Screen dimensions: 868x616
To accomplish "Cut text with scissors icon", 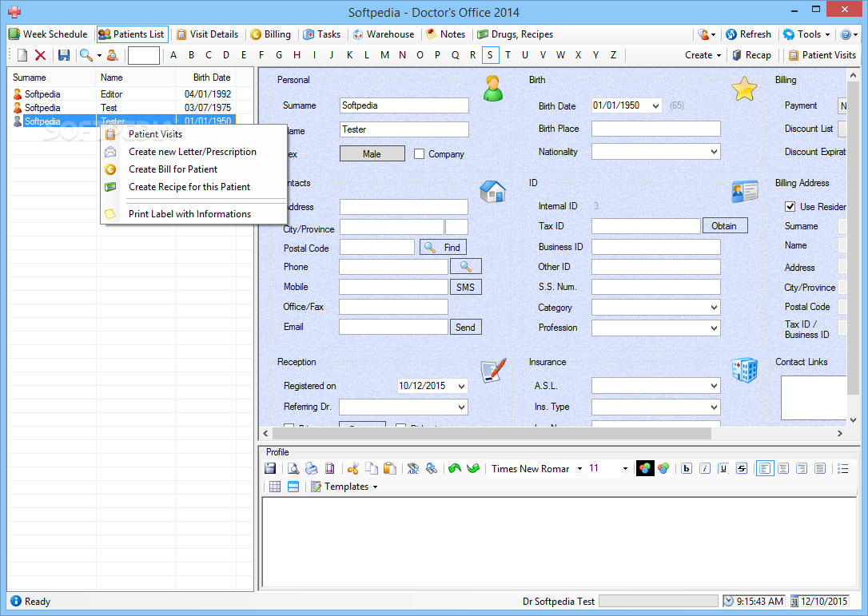I will [x=352, y=469].
